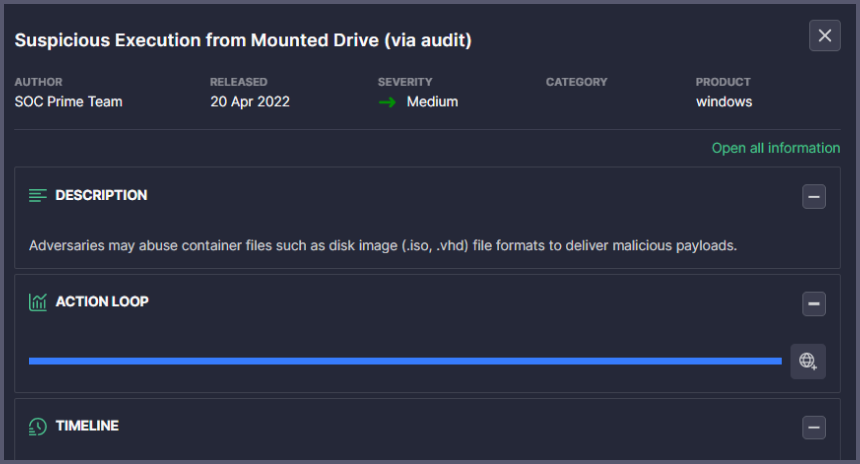The height and width of the screenshot is (464, 860).
Task: Select the TIMELINE section header
Action: 87,426
